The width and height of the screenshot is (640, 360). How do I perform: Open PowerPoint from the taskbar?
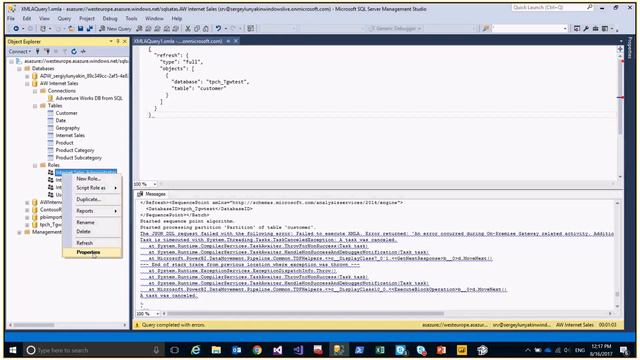(441, 350)
